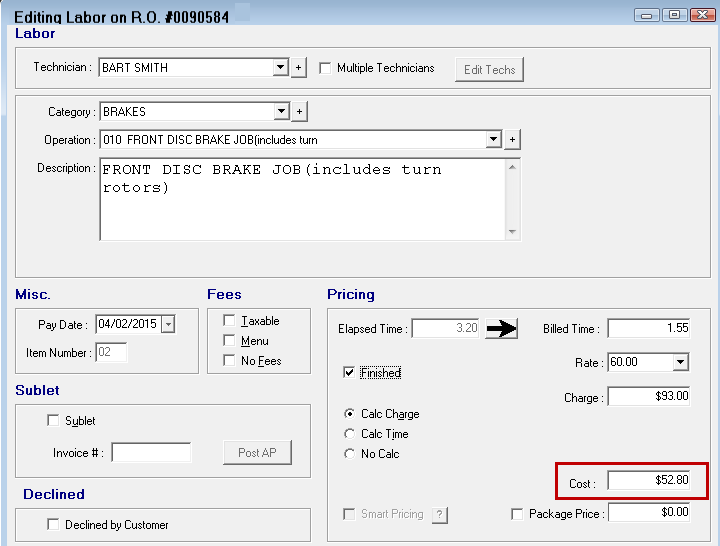Expand the Rate dropdown

pos(681,363)
